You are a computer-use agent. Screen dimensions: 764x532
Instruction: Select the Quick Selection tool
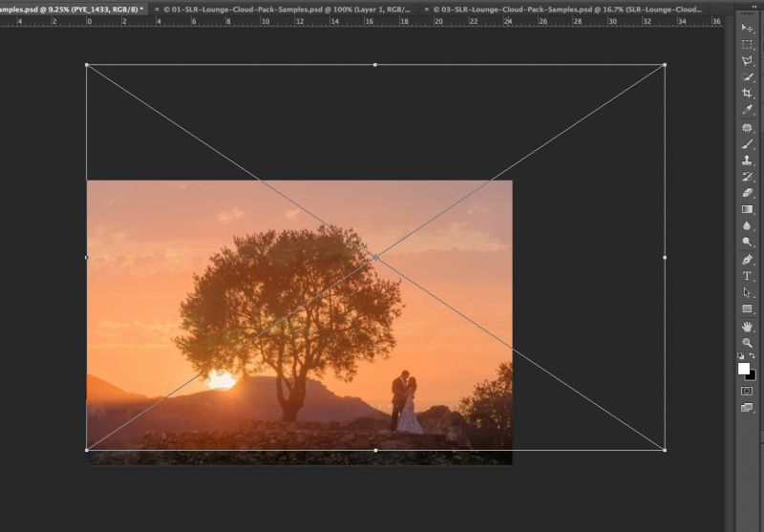click(747, 77)
